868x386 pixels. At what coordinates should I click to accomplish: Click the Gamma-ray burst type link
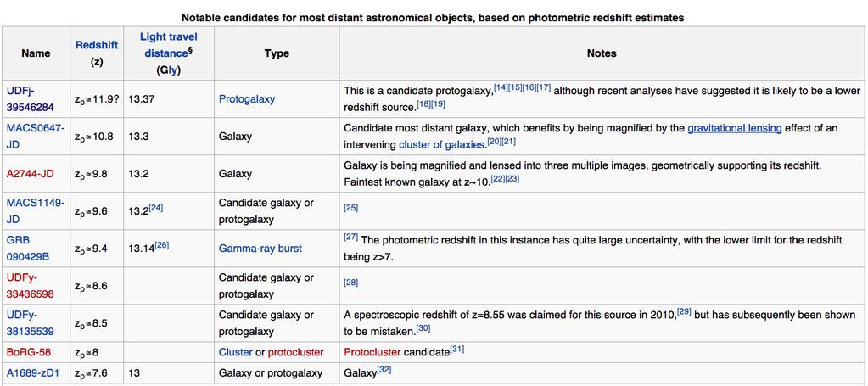260,249
